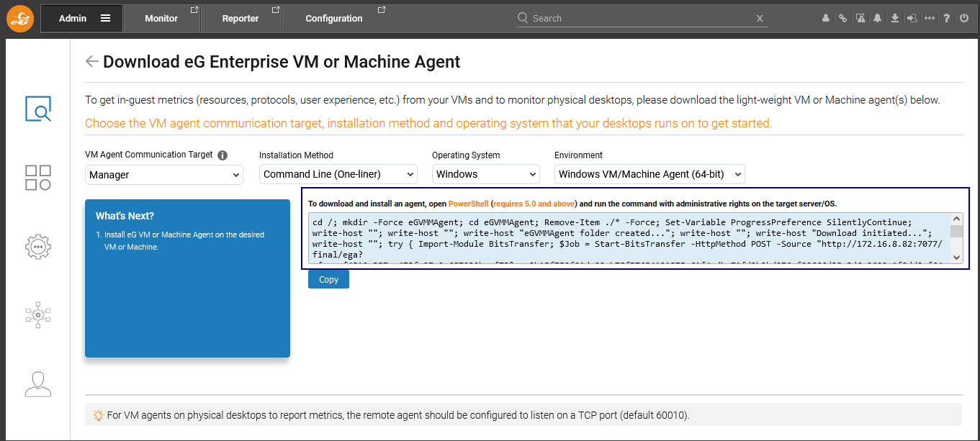The width and height of the screenshot is (980, 441).
Task: Open Configuration in new window icon
Action: [x=382, y=10]
